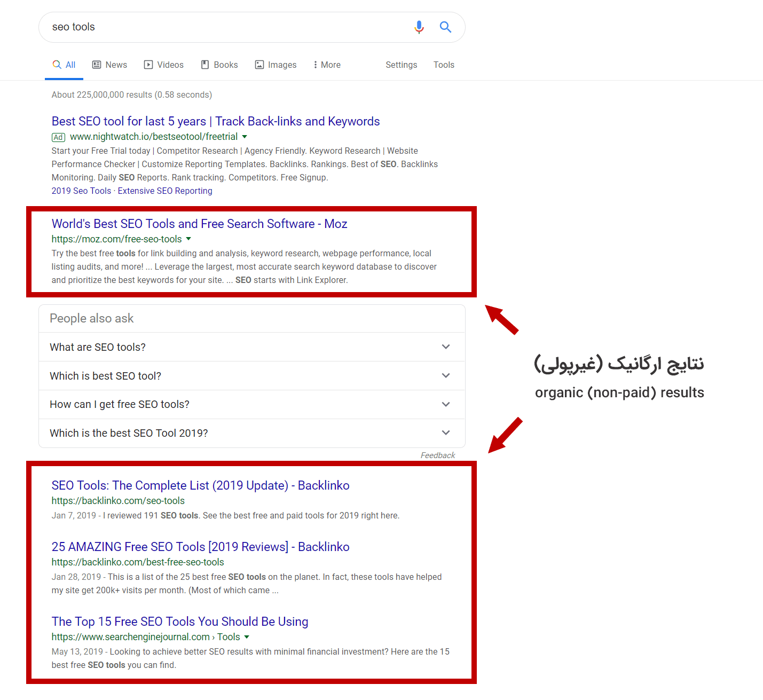Open dropdown arrow next to nightwatch.io URL
Viewport: 763px width, 700px height.
click(245, 137)
